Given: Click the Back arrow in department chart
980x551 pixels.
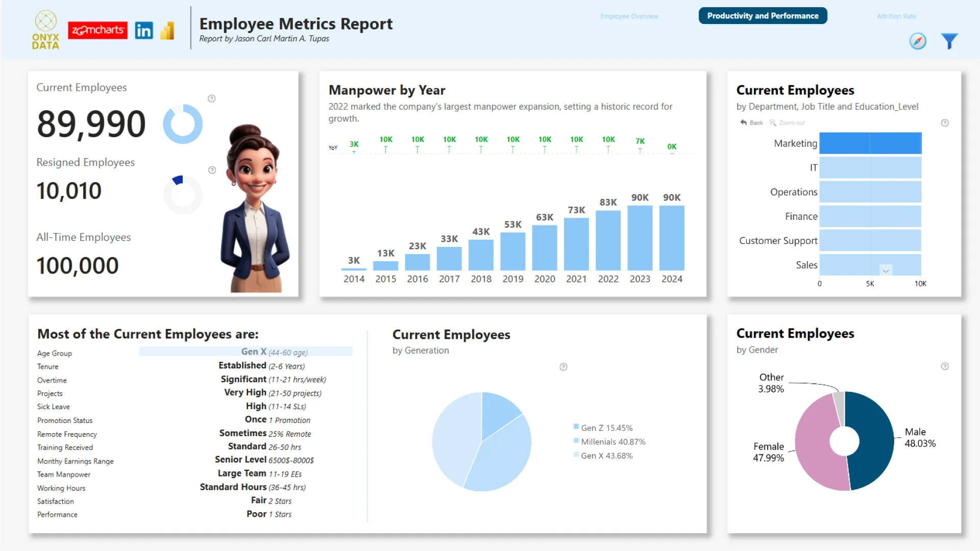Looking at the screenshot, I should click(751, 122).
